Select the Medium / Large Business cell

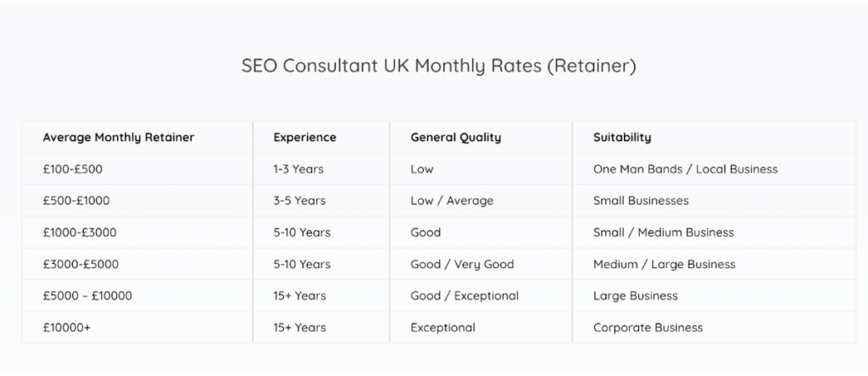point(665,264)
